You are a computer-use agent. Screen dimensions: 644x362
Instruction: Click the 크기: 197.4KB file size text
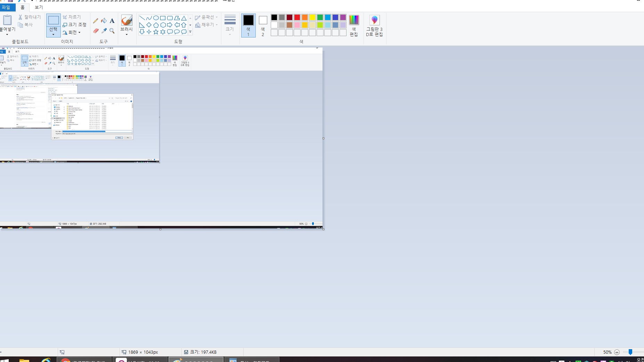click(203, 352)
